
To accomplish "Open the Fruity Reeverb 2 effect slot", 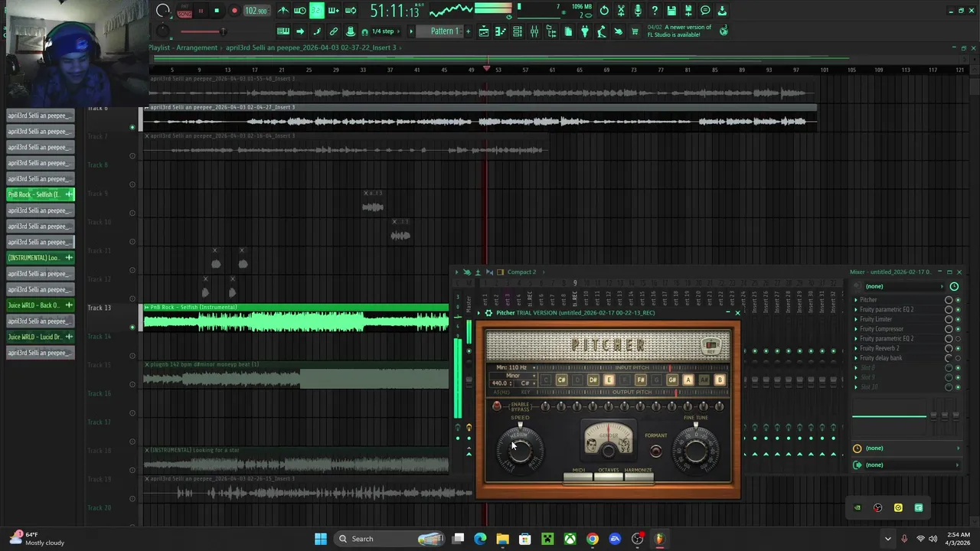I will tap(880, 348).
